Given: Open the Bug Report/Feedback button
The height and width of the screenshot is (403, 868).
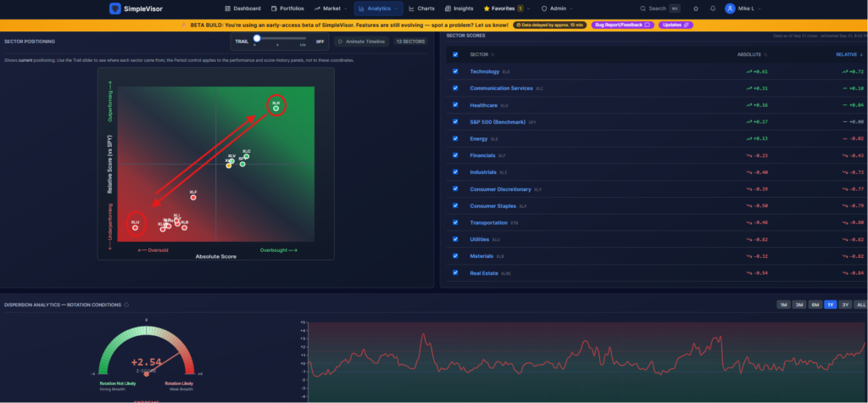Looking at the screenshot, I should coord(623,25).
